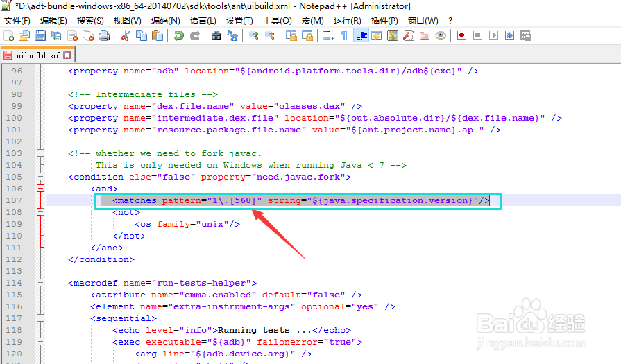Redo the edit using the grey arrow

(195, 35)
